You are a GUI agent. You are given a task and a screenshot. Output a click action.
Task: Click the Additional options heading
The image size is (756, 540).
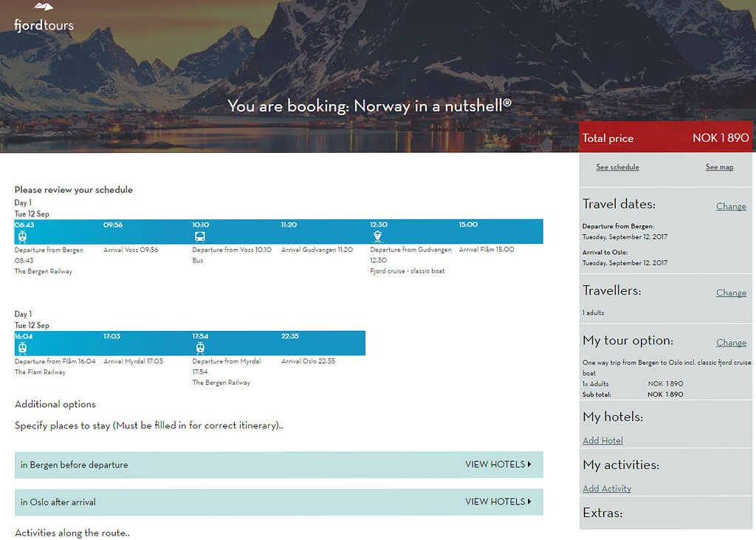click(55, 404)
